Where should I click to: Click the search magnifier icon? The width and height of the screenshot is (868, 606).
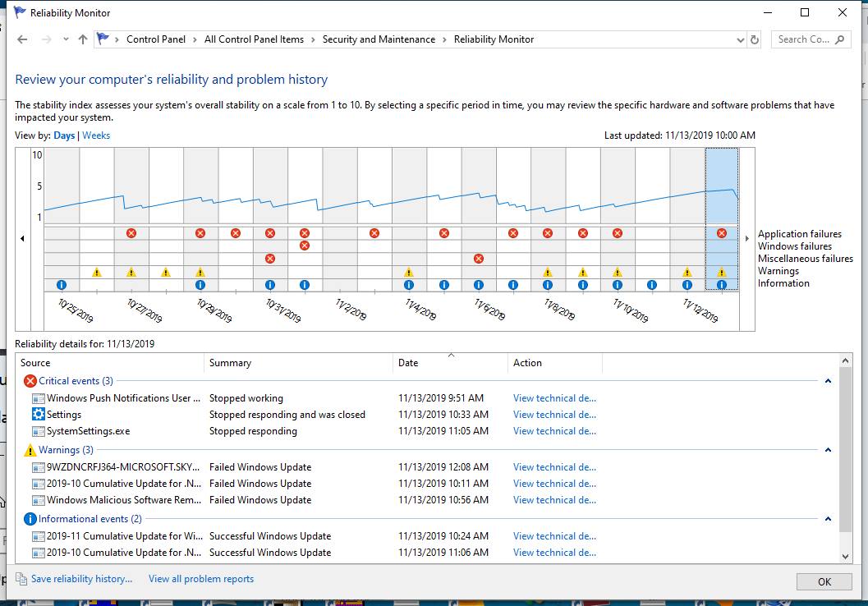pyautogui.click(x=840, y=39)
